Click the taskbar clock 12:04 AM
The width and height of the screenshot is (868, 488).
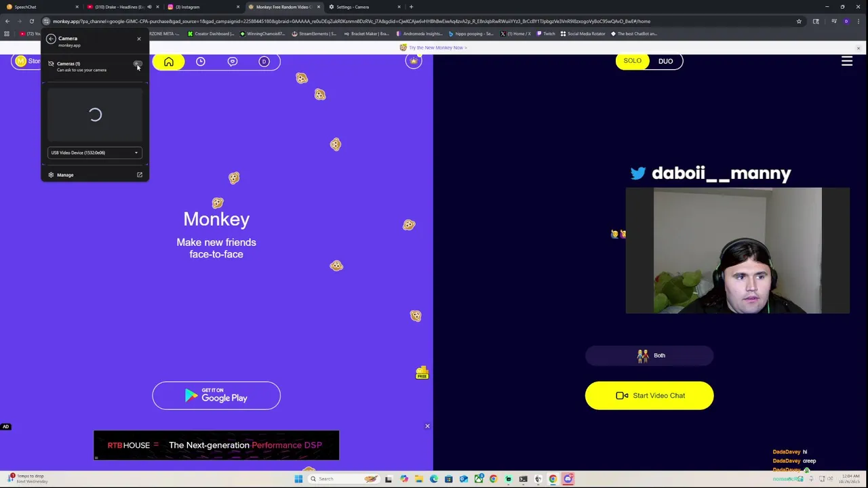tap(850, 479)
